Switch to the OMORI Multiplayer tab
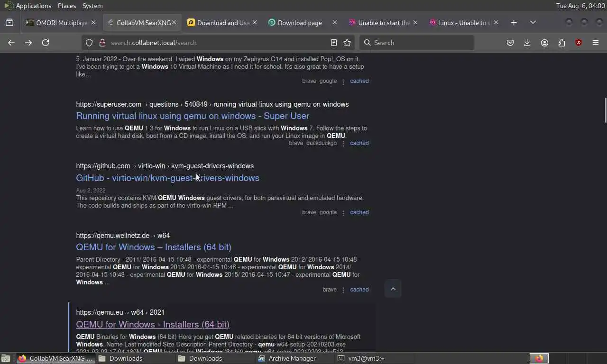 [x=61, y=22]
